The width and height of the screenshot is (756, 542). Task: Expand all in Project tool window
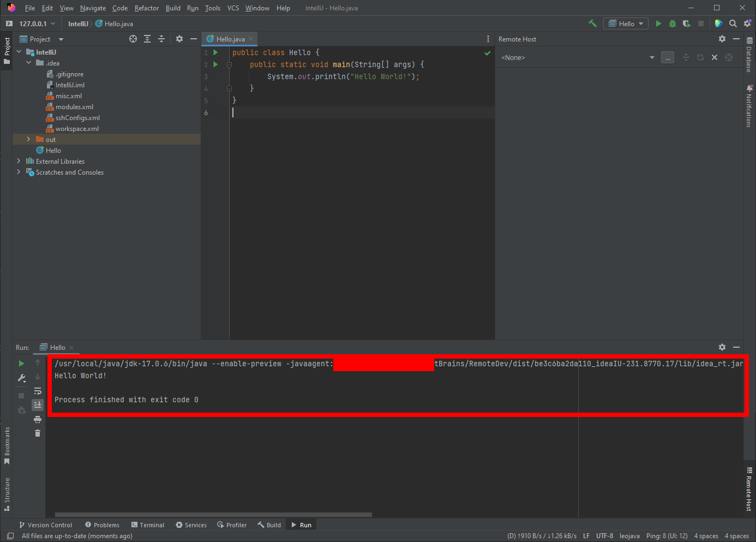pos(147,39)
